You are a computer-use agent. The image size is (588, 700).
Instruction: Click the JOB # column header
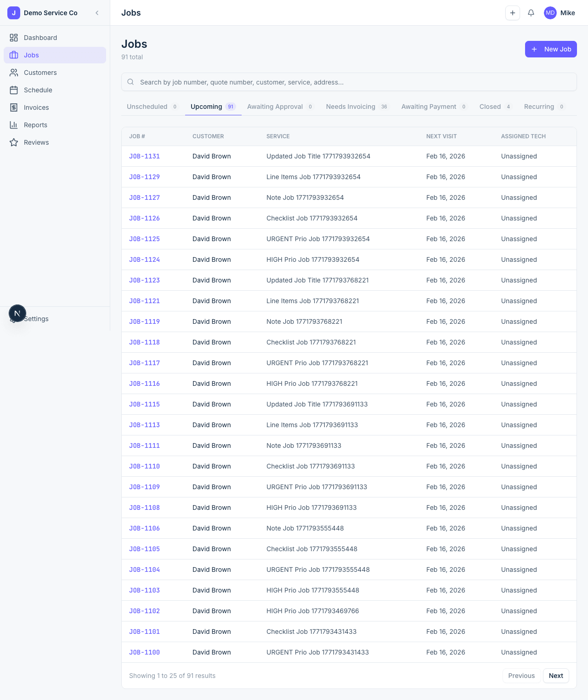coord(137,136)
